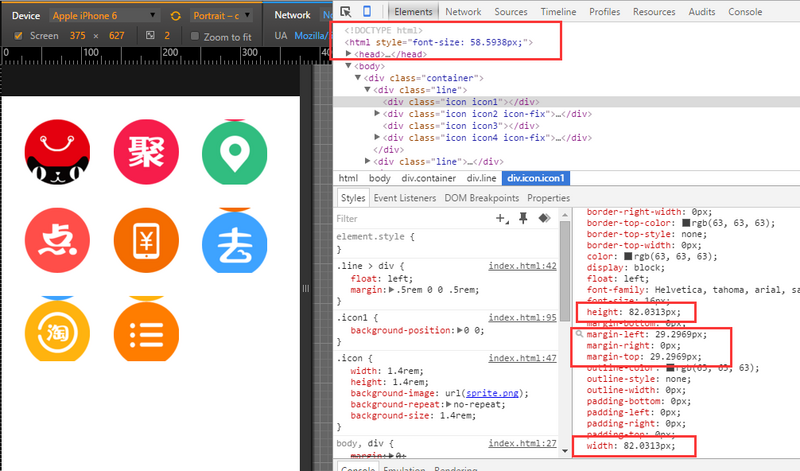
Task: Open the Event Listeners tab
Action: point(405,198)
